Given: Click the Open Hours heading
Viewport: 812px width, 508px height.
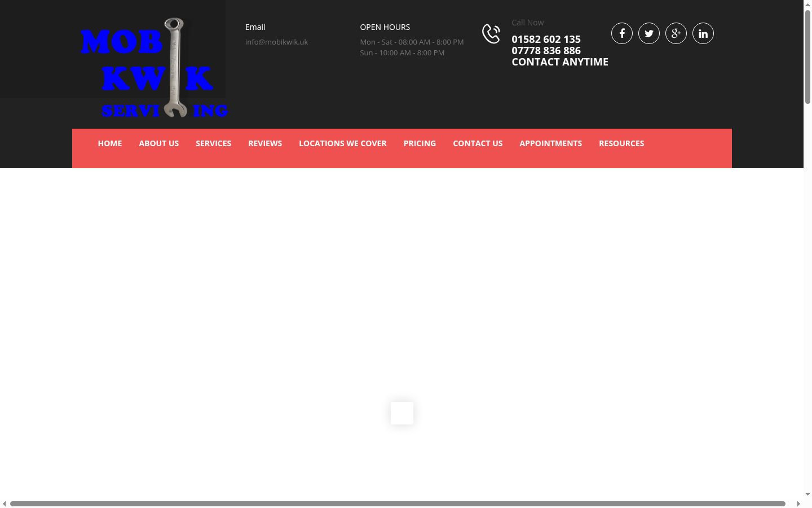Looking at the screenshot, I should tap(385, 27).
